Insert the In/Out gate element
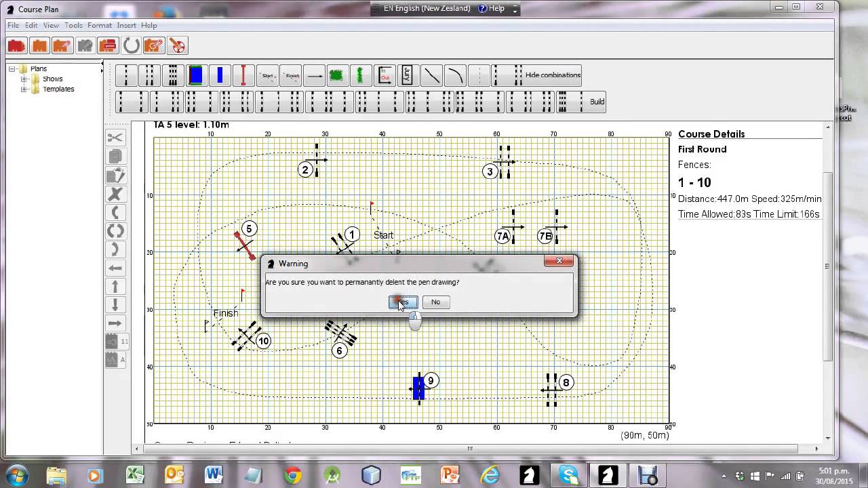This screenshot has width=868, height=488. tap(384, 75)
